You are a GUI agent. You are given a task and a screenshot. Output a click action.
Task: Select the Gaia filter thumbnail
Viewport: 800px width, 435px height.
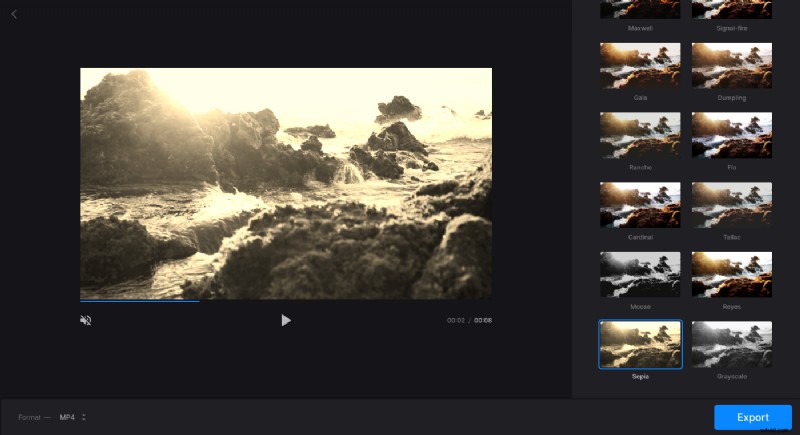coord(640,66)
